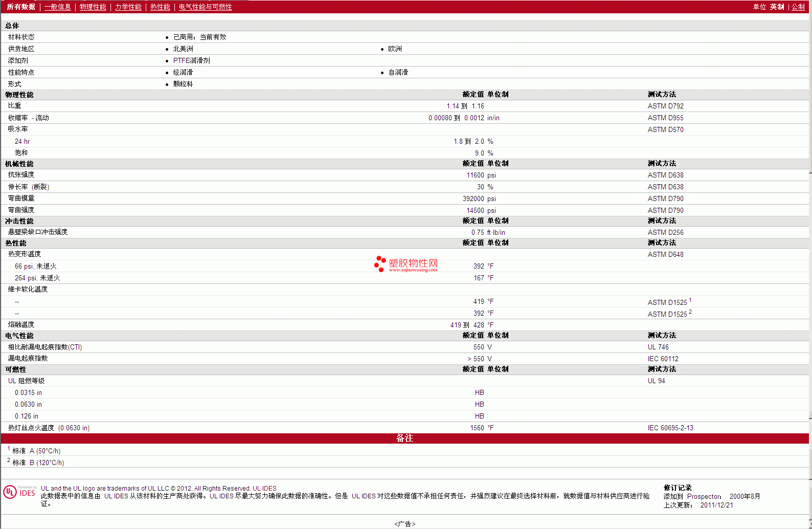Click the red-dot 塑胶物性网 watermark logo
Viewport: 812px width, 529px height.
pyautogui.click(x=406, y=264)
